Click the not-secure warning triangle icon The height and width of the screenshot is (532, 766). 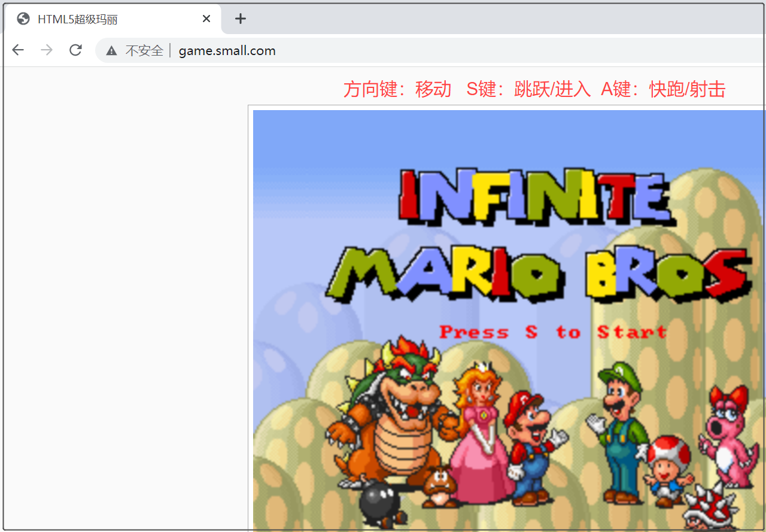[111, 51]
